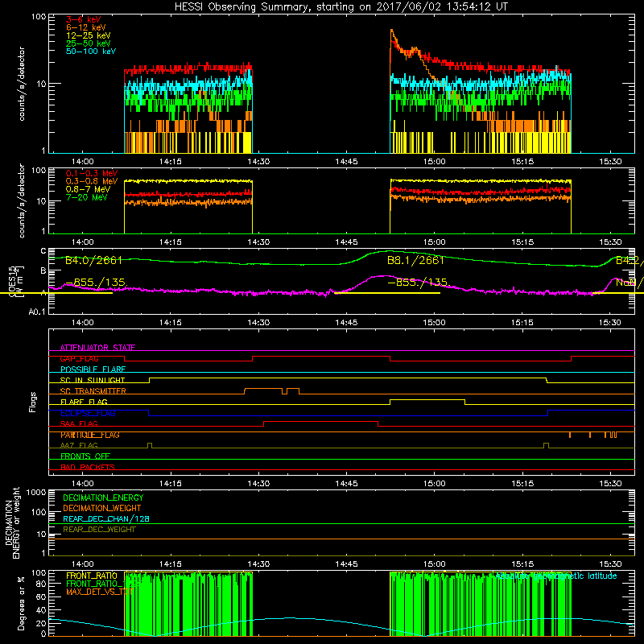Select the cyan 50-100 keV legend label
The height and width of the screenshot is (644, 644).
(91, 52)
